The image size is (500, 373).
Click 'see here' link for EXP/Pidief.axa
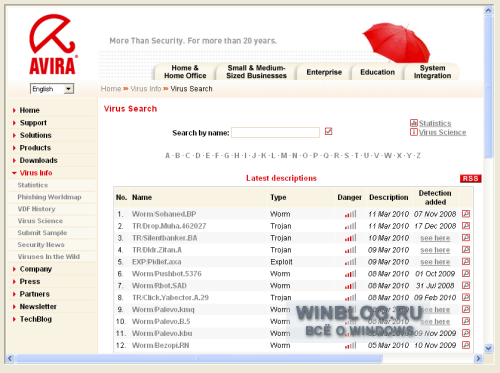435,262
